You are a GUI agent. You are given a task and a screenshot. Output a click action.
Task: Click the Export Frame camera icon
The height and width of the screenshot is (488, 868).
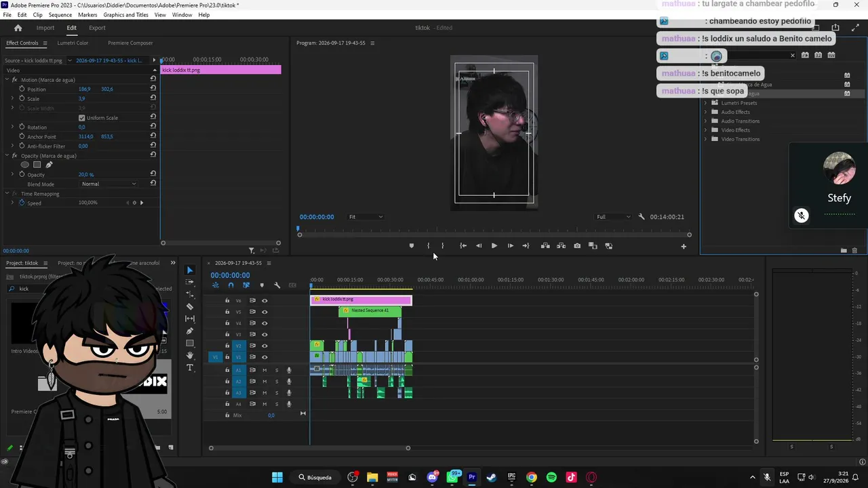click(577, 246)
